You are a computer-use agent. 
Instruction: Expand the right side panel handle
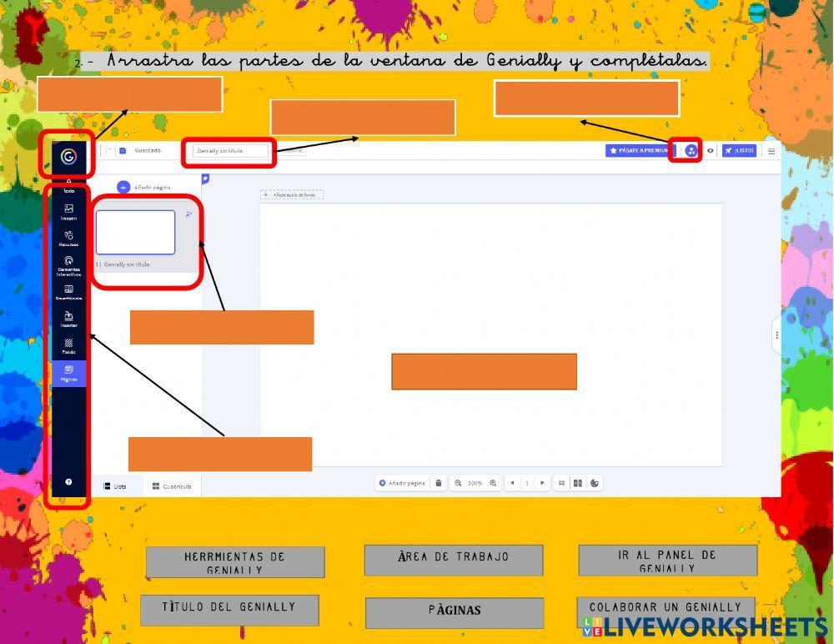(776, 335)
